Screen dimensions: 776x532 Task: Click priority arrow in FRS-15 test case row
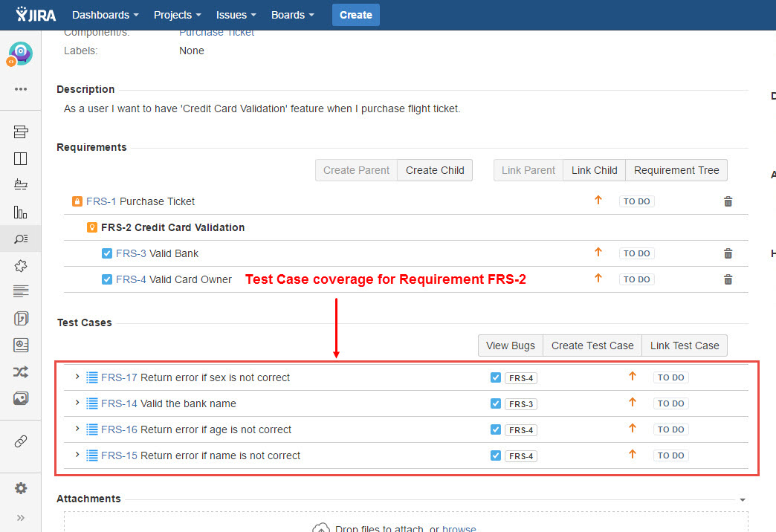(x=633, y=454)
